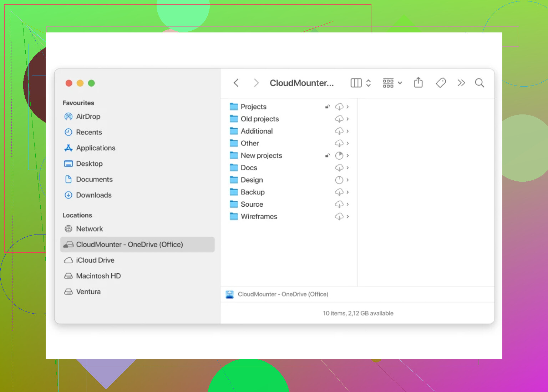The height and width of the screenshot is (392, 548).
Task: Click cloud download icon for Projects
Action: [x=339, y=107]
